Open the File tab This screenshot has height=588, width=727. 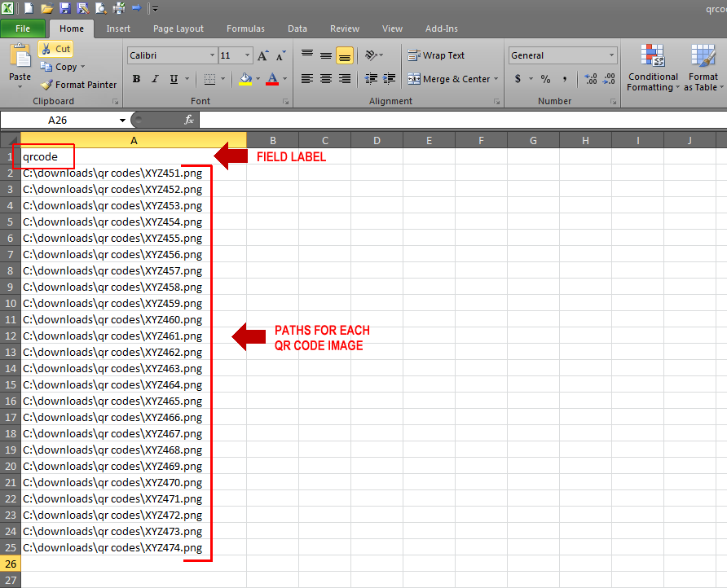pyautogui.click(x=23, y=29)
